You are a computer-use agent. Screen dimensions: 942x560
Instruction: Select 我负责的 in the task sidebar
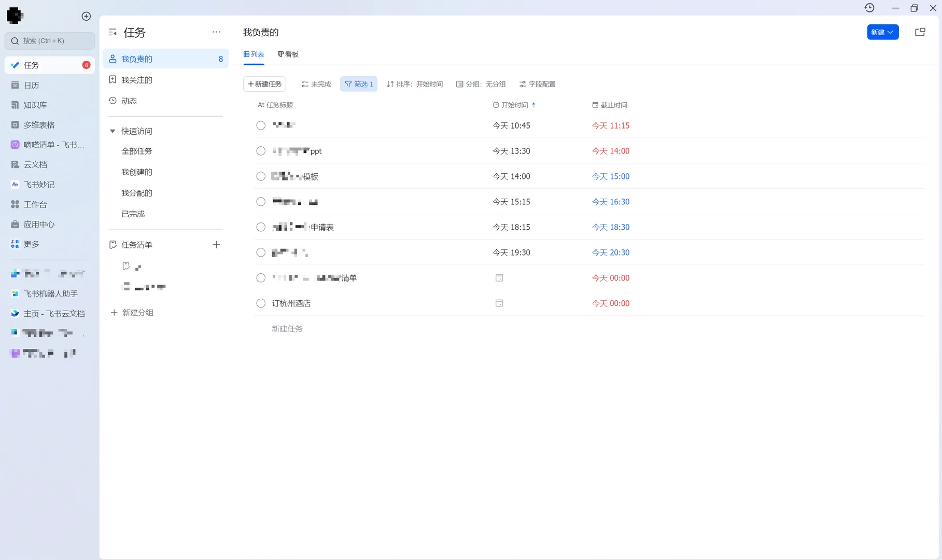(165, 59)
